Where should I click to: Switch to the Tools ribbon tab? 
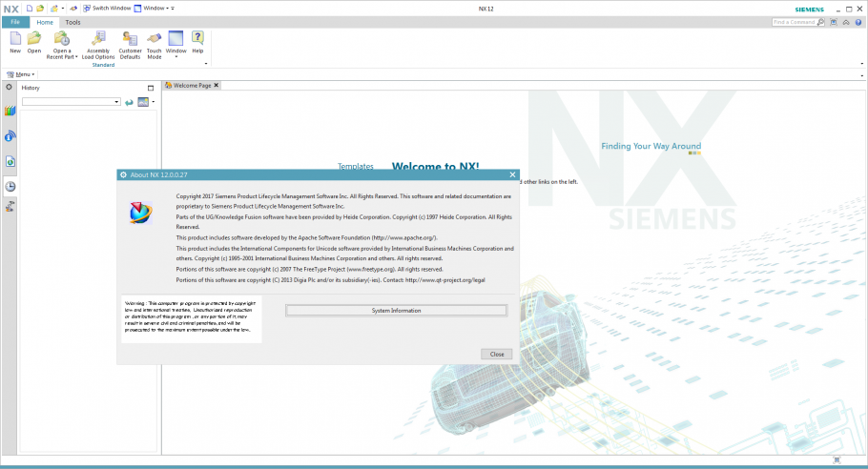point(73,22)
